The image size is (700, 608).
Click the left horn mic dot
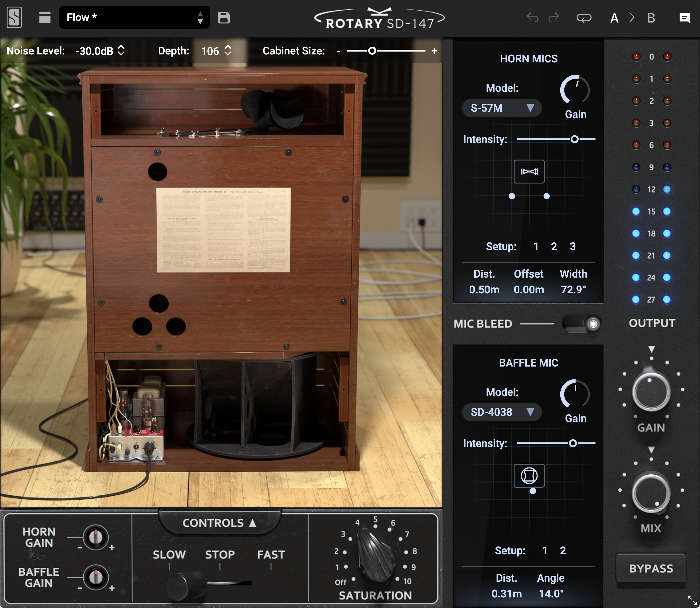point(512,196)
